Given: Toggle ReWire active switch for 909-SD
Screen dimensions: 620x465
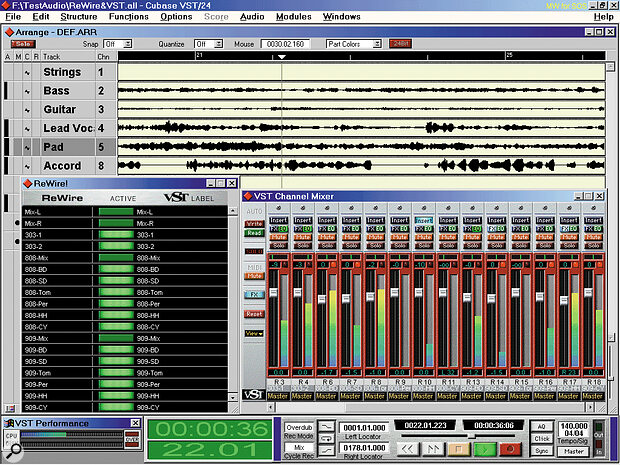Looking at the screenshot, I should click(x=116, y=361).
